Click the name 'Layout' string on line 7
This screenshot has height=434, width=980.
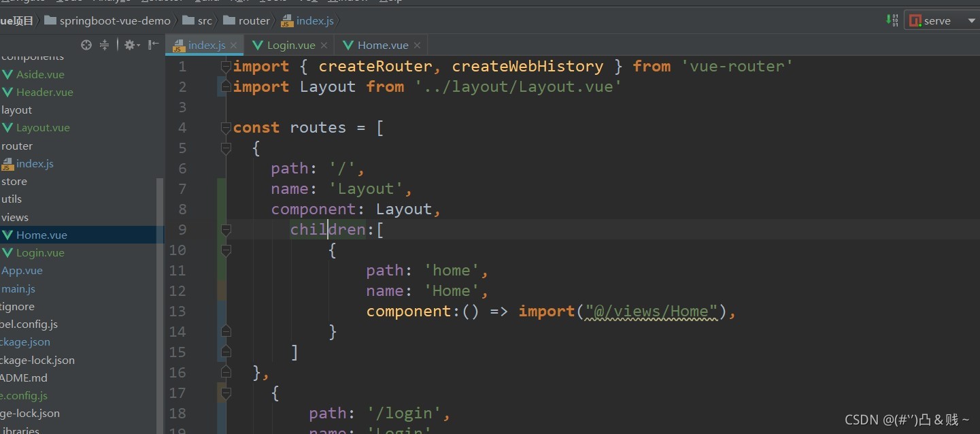tap(366, 188)
